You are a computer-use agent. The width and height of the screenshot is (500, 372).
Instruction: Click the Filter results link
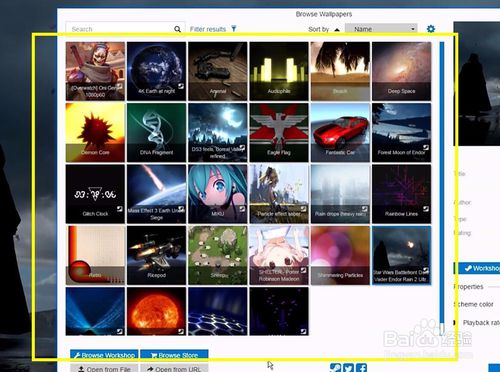tap(208, 29)
